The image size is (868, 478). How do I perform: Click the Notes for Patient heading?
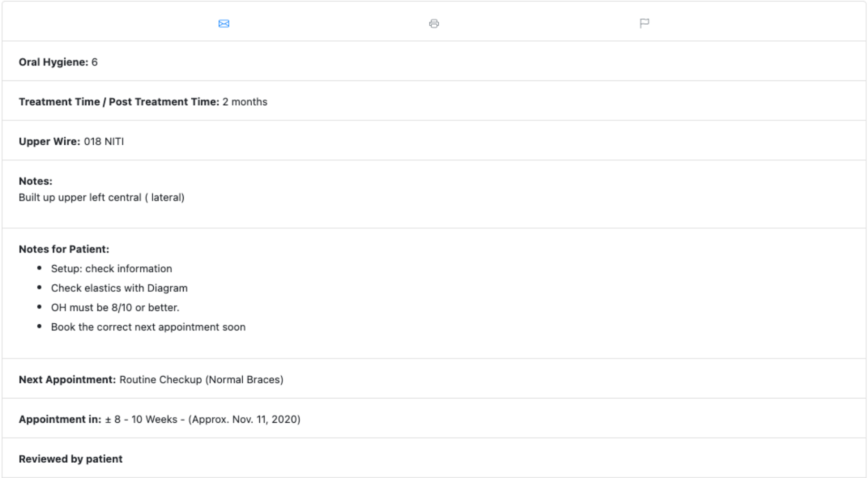coord(64,249)
